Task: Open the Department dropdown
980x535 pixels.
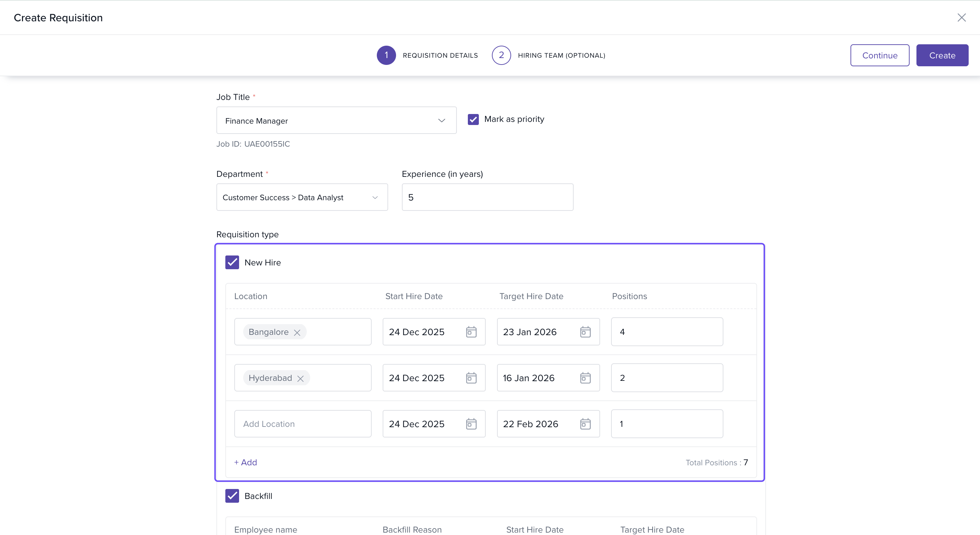Action: pos(375,197)
